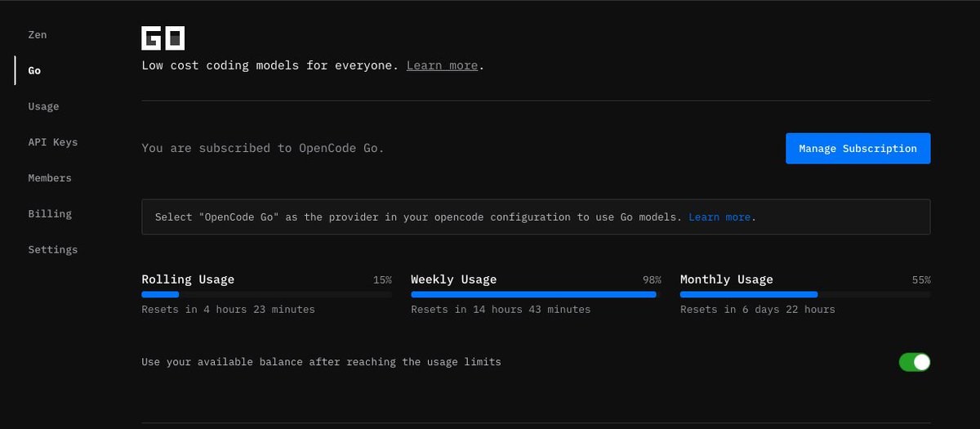
Task: Click the Rolling Usage progress bar
Action: click(266, 294)
